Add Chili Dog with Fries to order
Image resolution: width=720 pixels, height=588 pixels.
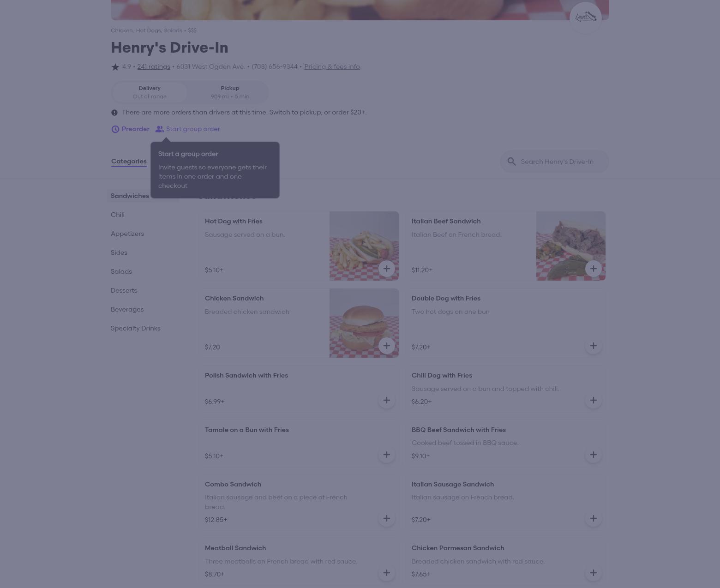594,400
